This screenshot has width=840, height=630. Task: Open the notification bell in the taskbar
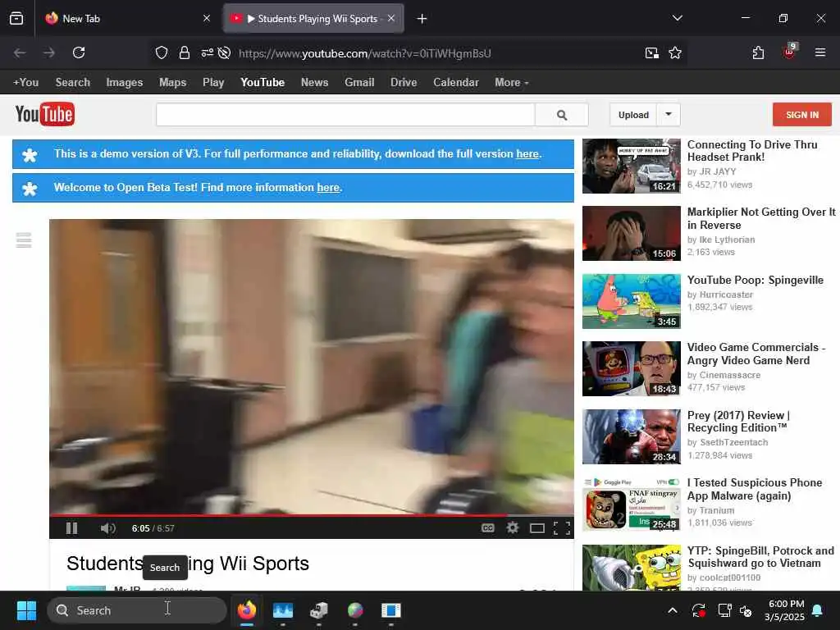(x=818, y=610)
